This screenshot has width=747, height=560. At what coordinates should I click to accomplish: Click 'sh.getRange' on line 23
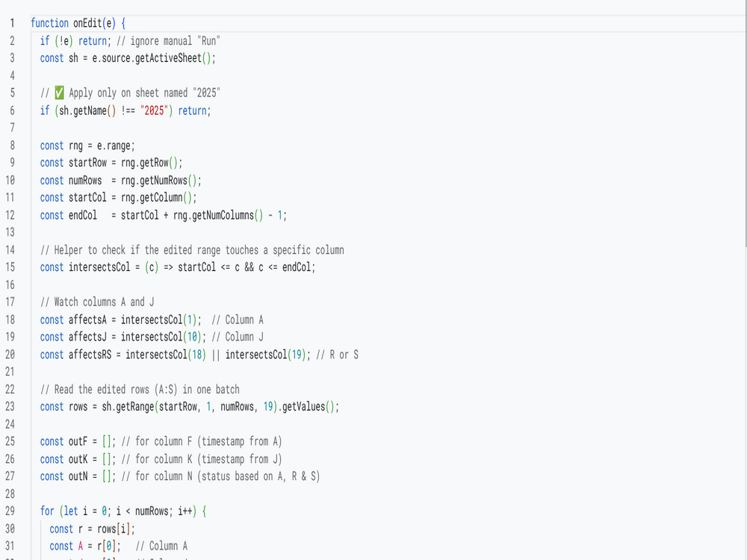coord(128,407)
